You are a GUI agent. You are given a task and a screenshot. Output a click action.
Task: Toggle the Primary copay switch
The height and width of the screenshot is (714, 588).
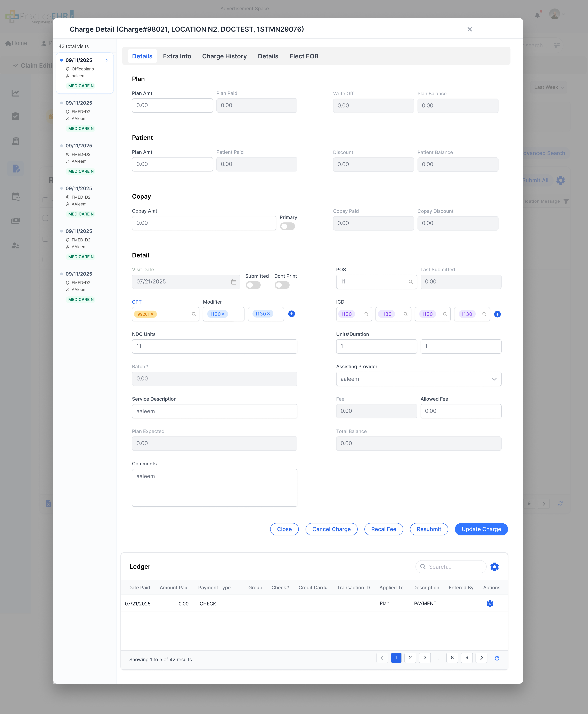point(287,227)
